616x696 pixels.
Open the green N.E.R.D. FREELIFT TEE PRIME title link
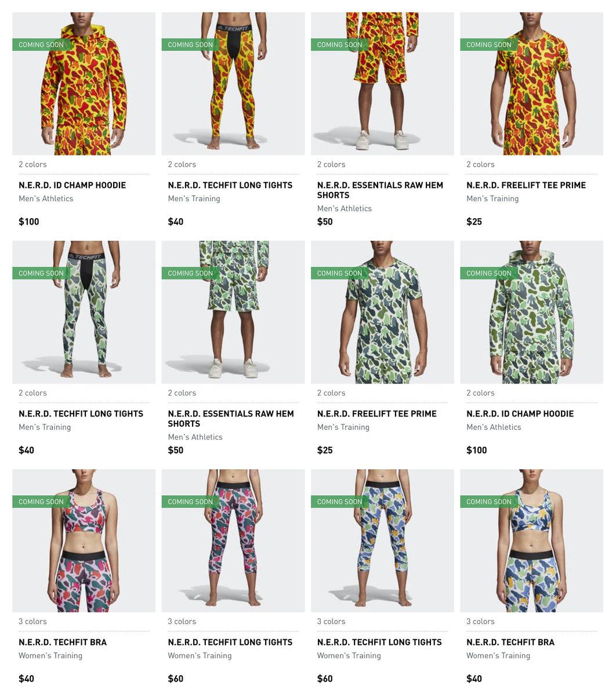tap(377, 414)
